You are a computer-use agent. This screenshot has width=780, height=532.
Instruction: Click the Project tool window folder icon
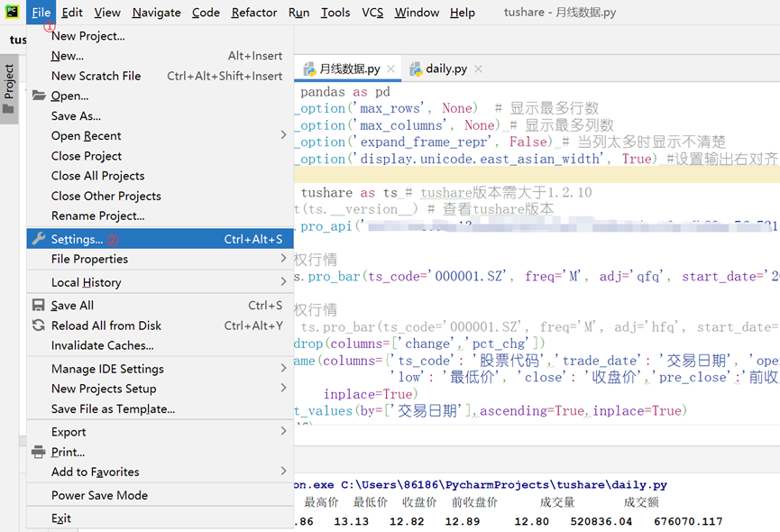point(8,108)
